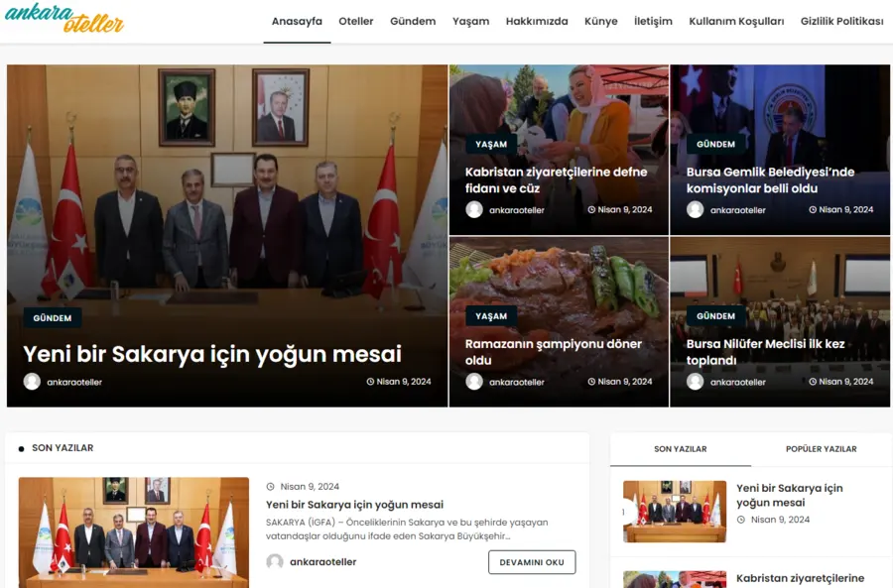Click the clock icon on Sakarya hero date
893x588 pixels.
coord(370,382)
